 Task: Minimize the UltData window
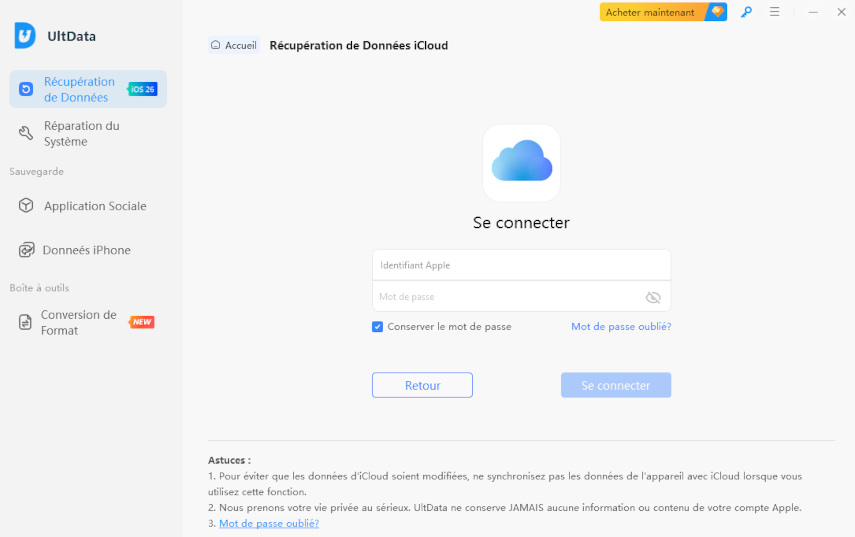pyautogui.click(x=813, y=12)
